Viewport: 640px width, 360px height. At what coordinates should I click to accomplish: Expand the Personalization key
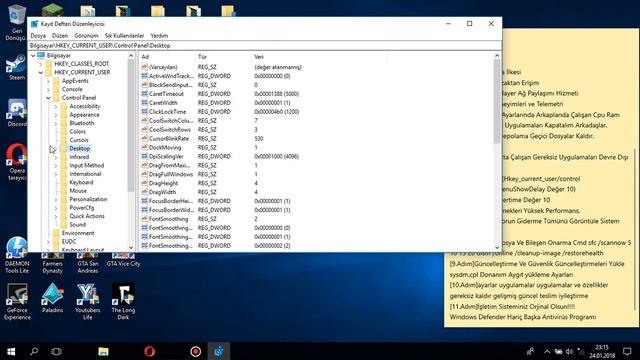tap(56, 200)
